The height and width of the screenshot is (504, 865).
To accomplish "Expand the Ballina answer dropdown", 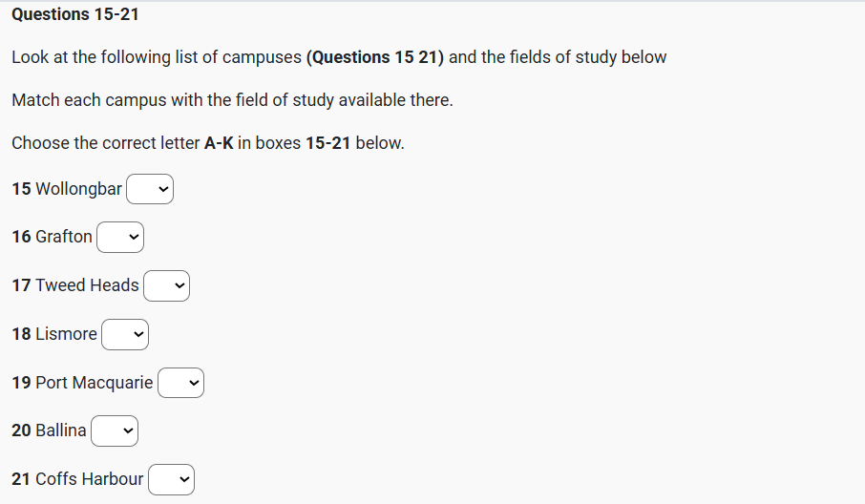I will [x=115, y=431].
